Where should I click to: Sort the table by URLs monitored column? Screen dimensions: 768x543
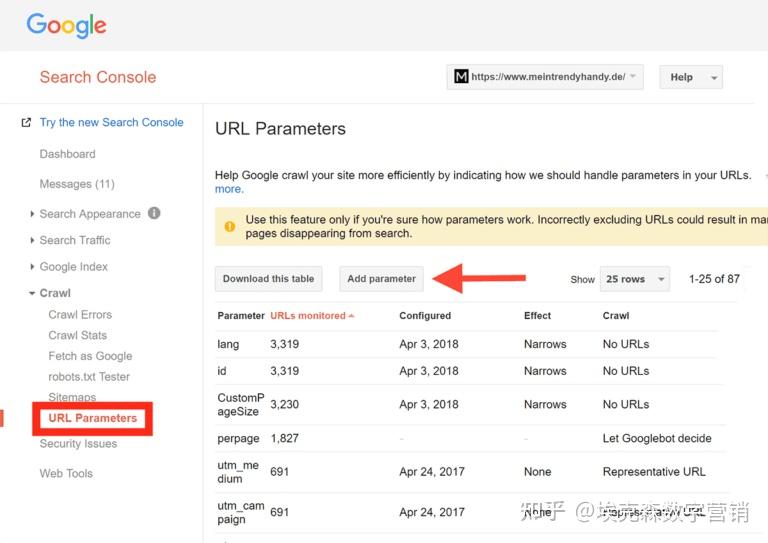pos(308,316)
